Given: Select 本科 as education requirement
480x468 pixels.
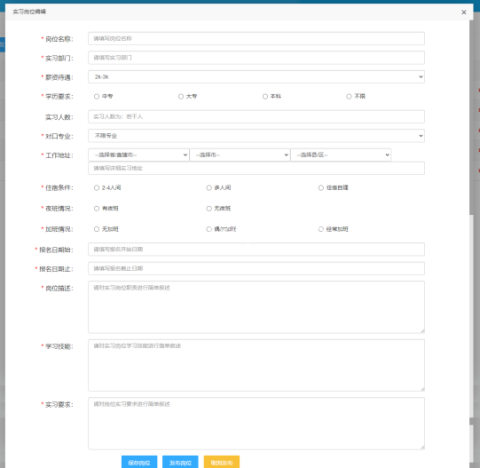Looking at the screenshot, I should (265, 96).
